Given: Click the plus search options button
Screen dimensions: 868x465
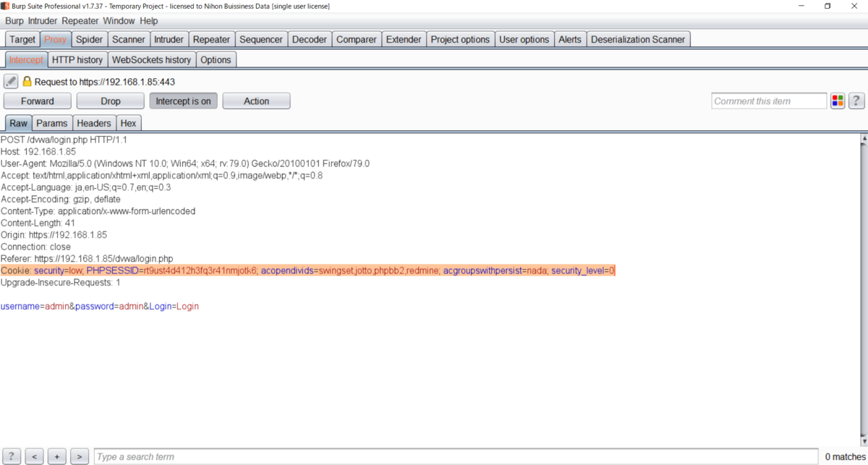Looking at the screenshot, I should click(x=56, y=456).
